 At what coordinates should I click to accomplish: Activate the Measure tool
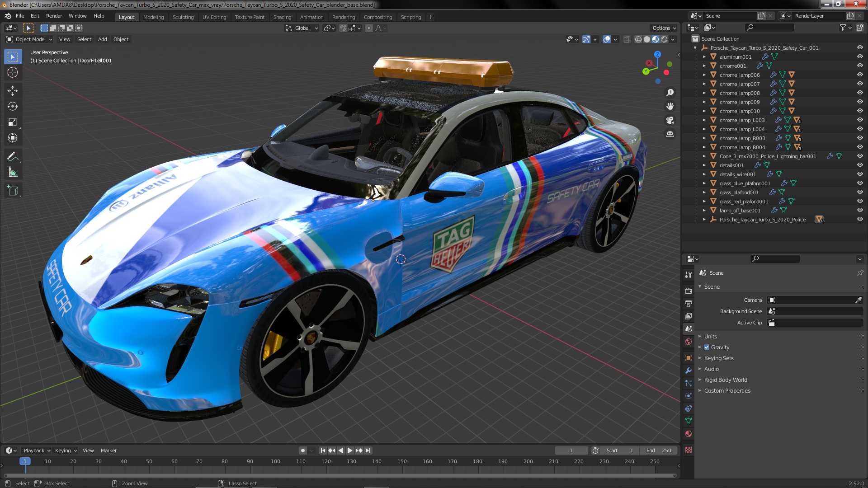[13, 173]
